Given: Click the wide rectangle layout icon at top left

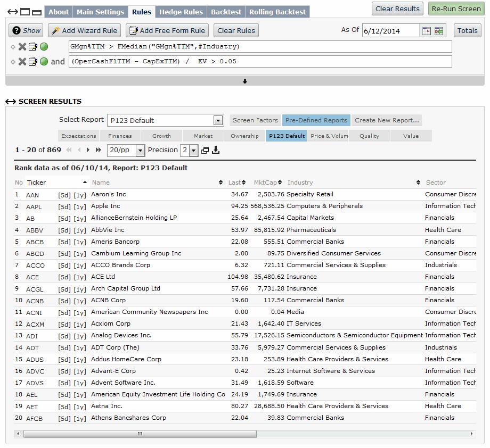Looking at the screenshot, I should pos(37,12).
